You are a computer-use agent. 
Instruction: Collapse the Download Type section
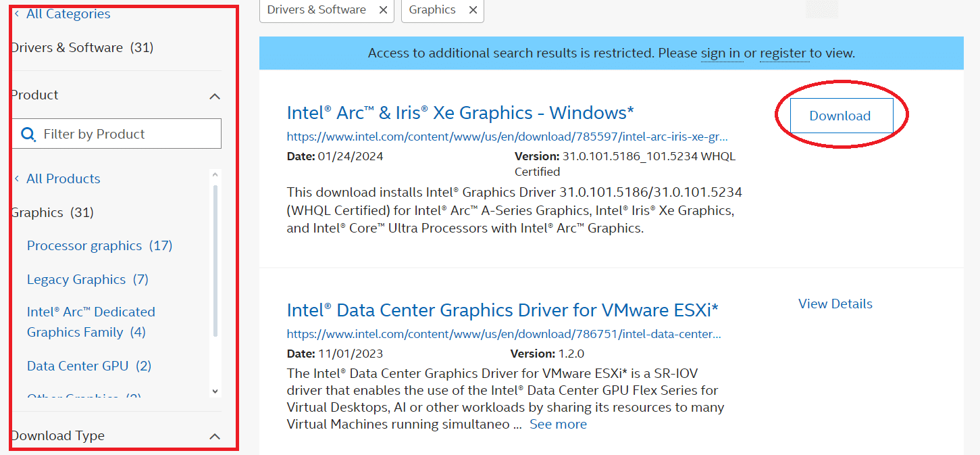215,436
